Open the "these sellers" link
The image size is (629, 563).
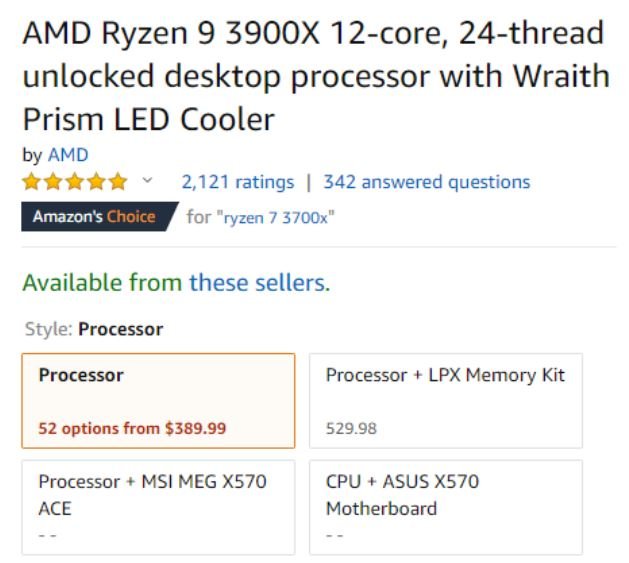[257, 283]
